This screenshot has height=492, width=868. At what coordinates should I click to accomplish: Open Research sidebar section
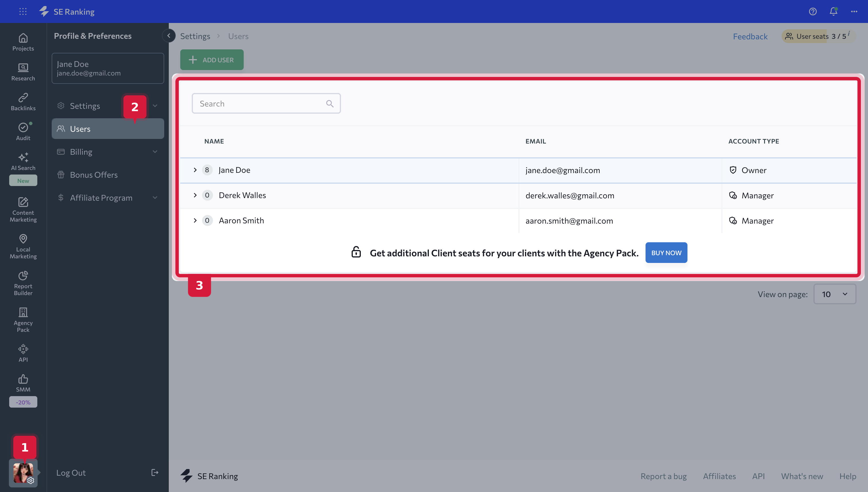tap(23, 72)
